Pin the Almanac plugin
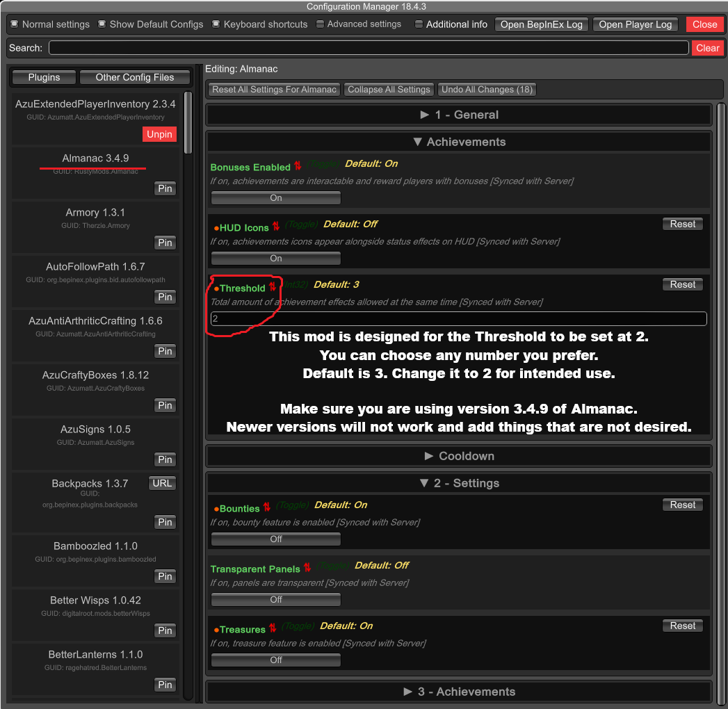This screenshot has width=728, height=709. tap(165, 188)
